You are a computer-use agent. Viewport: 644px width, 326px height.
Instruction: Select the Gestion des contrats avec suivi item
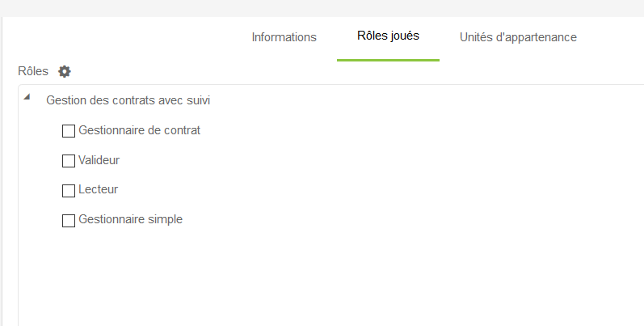coord(129,101)
